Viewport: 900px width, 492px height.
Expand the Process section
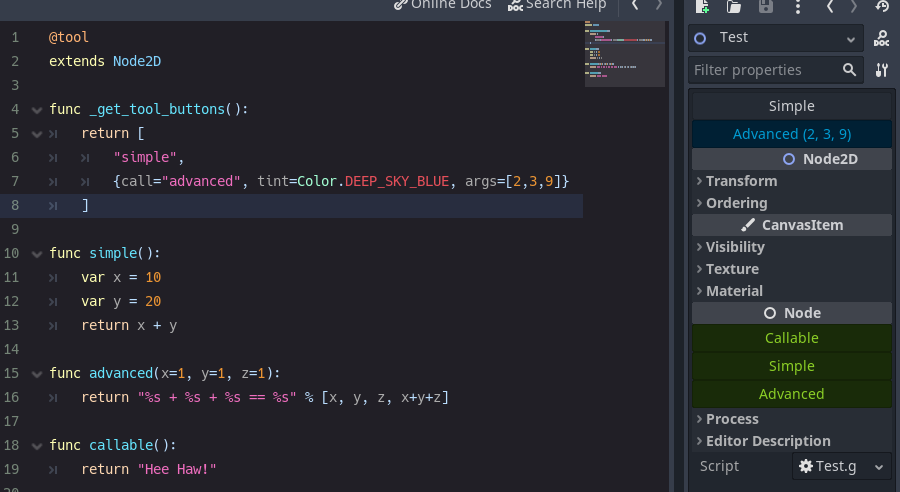coord(792,419)
